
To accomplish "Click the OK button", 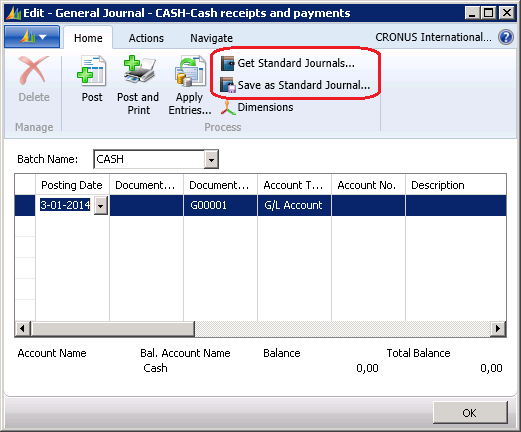I will tap(470, 413).
